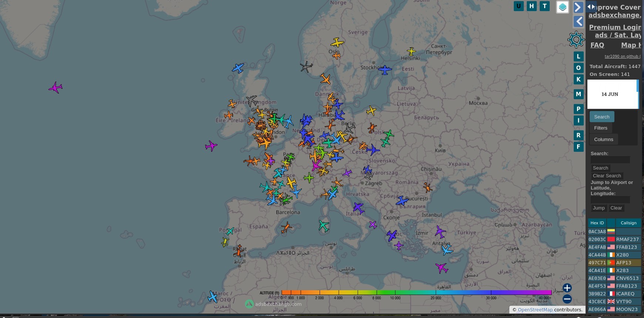Toggle the L labels button

(579, 56)
